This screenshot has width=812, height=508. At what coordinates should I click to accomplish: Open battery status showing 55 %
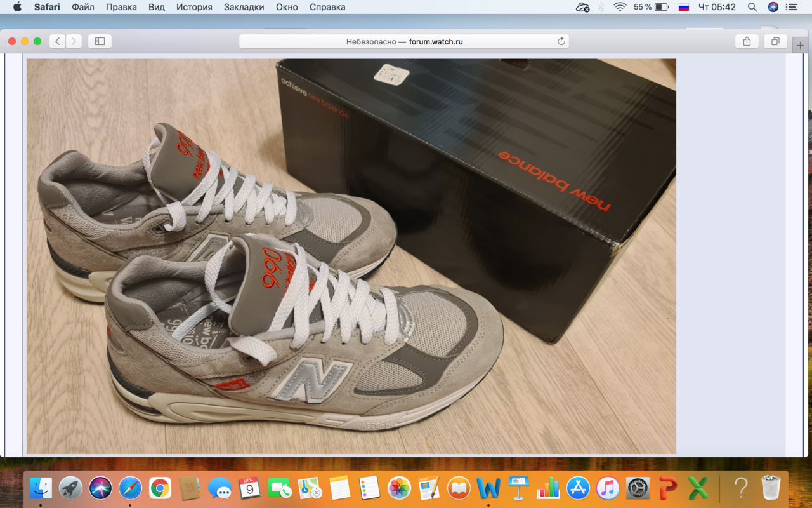(652, 7)
